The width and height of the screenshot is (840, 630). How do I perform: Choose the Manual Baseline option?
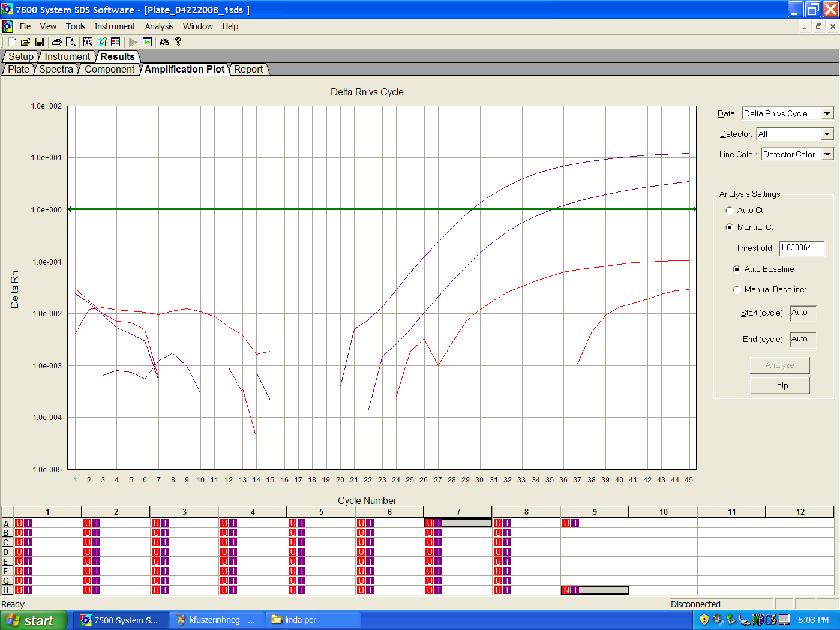pyautogui.click(x=737, y=289)
